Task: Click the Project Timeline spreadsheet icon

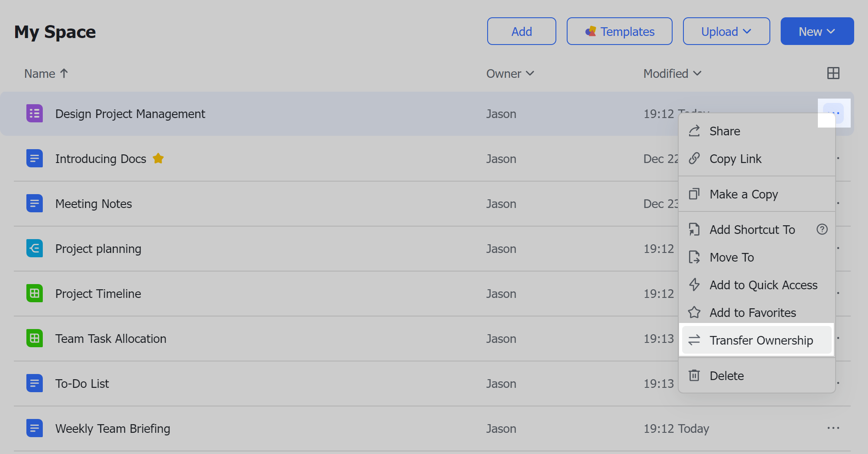Action: click(x=35, y=294)
